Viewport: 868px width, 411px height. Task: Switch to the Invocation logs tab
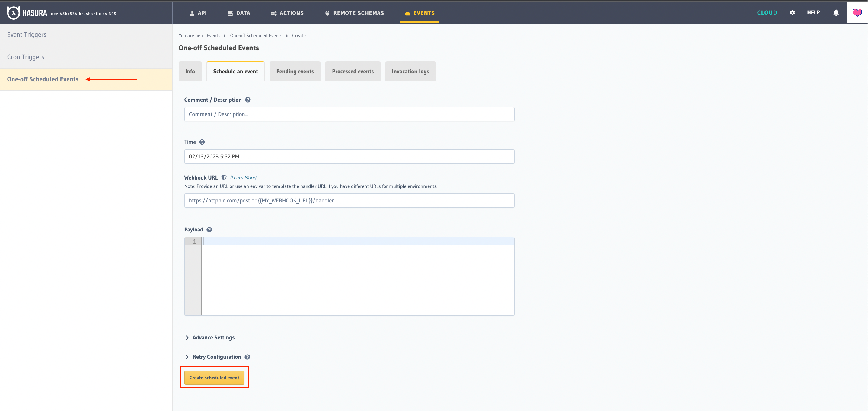tap(410, 71)
